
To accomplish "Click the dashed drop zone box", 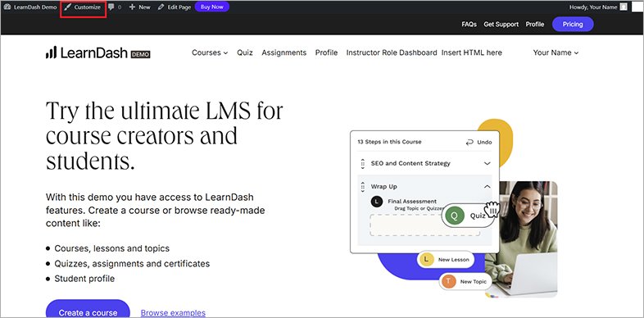I will coord(424,225).
